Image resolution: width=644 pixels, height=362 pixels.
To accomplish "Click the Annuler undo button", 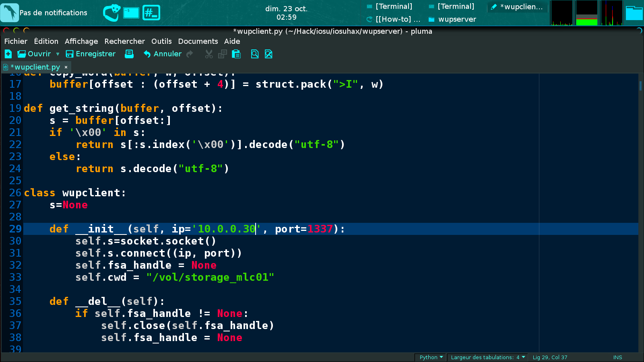I will click(x=163, y=54).
